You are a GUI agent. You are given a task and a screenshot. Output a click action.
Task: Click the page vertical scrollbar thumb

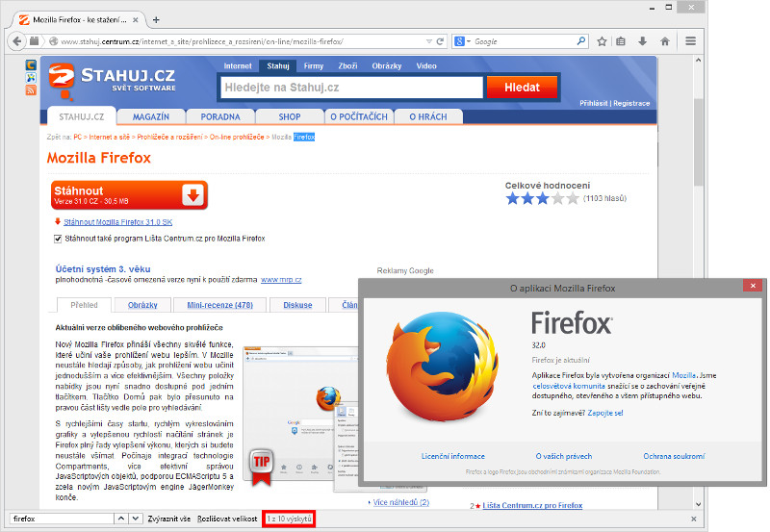point(699,142)
